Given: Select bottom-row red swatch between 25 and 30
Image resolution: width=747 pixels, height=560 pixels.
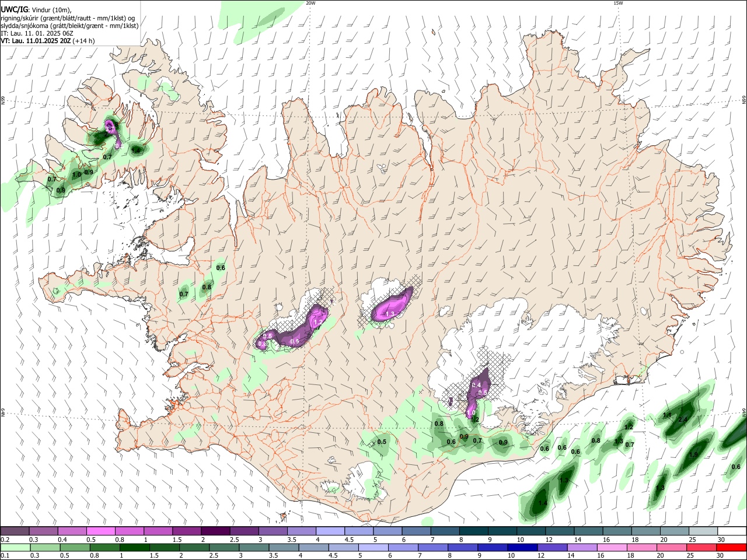Looking at the screenshot, I should pyautogui.click(x=703, y=547).
